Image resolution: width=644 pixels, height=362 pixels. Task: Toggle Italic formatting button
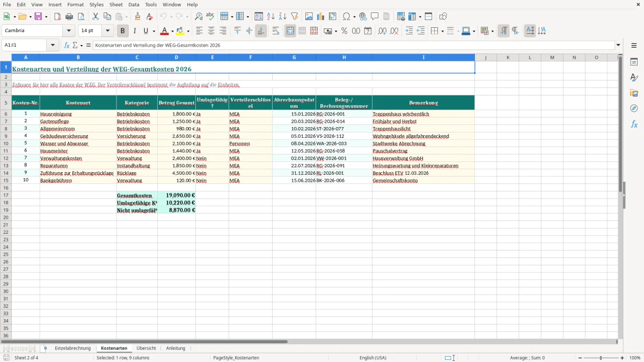pos(135,31)
